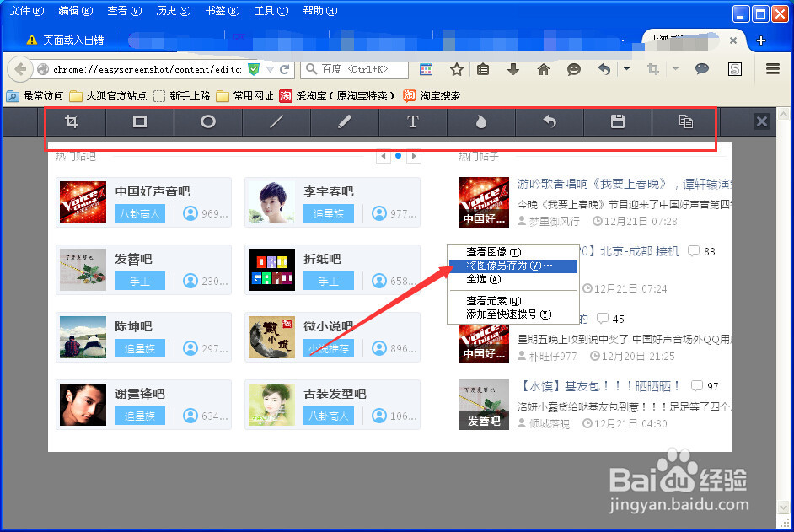The height and width of the screenshot is (532, 794).
Task: Choose 全选(A) in context menu
Action: point(512,279)
